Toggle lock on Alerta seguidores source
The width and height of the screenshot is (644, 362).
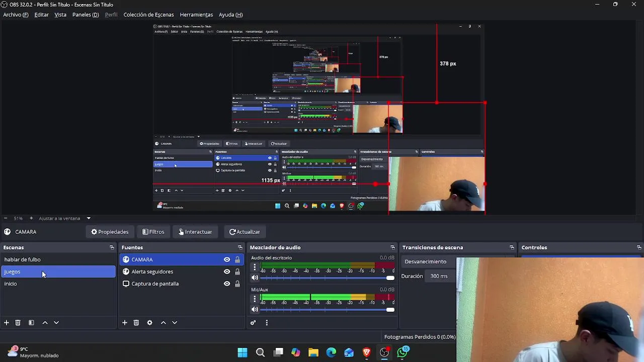tap(237, 271)
